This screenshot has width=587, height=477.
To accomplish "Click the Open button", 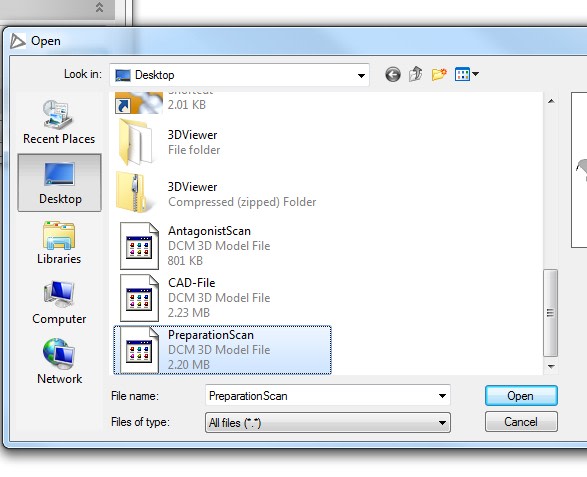I will [521, 396].
